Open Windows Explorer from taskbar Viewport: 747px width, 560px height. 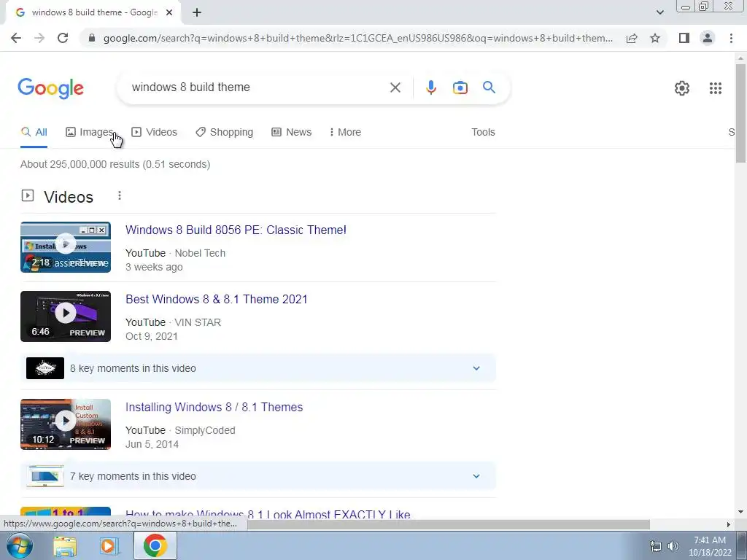coord(65,546)
